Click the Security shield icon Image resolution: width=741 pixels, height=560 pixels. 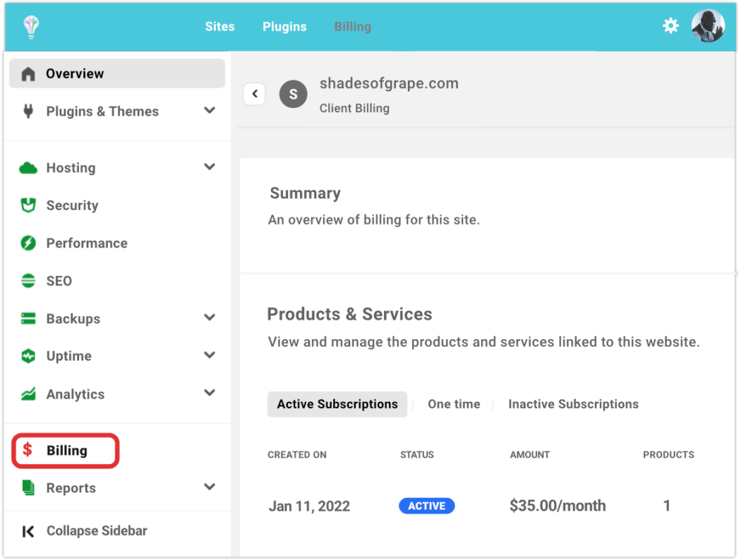tap(28, 205)
